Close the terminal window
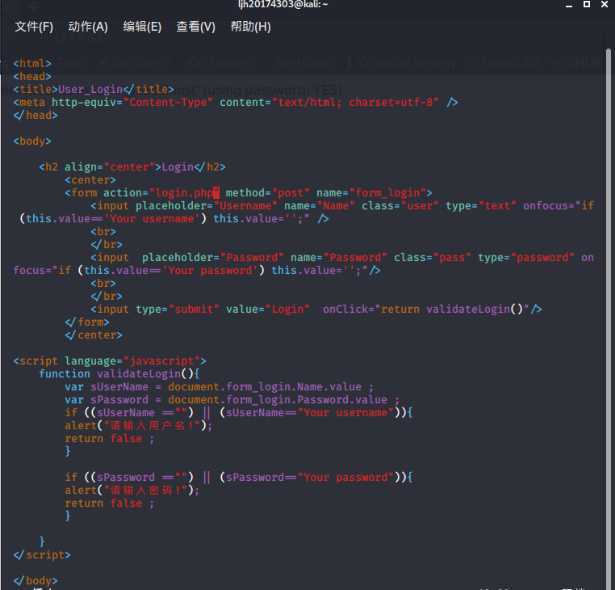615x590 pixels. click(605, 4)
